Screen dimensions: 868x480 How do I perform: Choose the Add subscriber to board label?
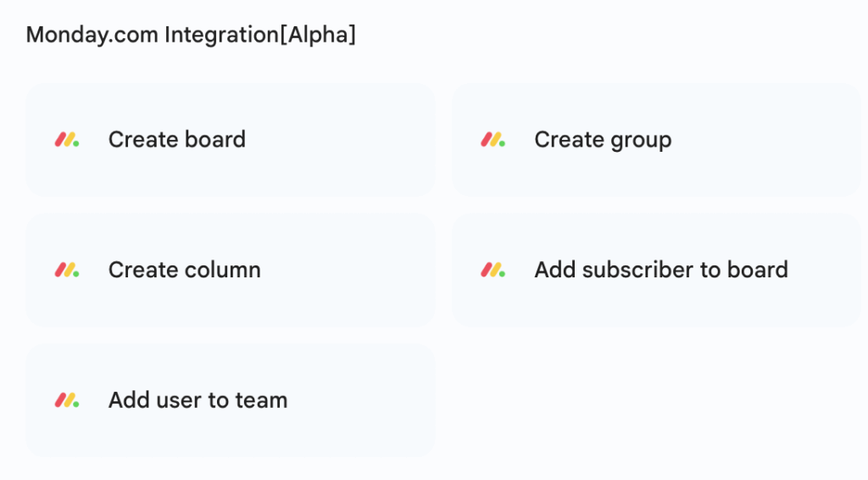point(660,271)
